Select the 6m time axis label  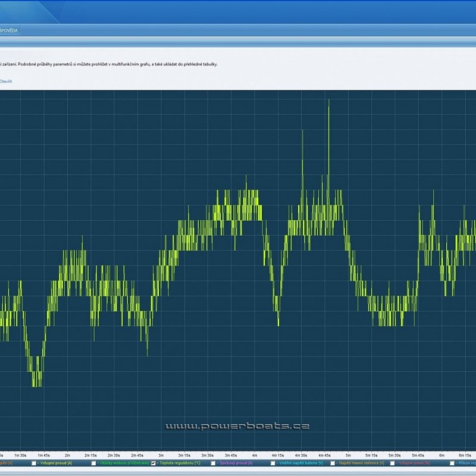(441, 455)
